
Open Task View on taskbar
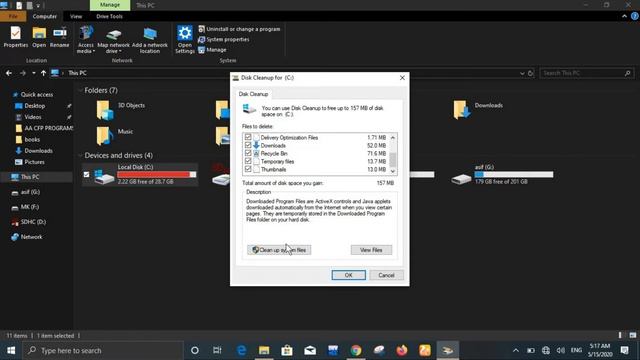217,350
